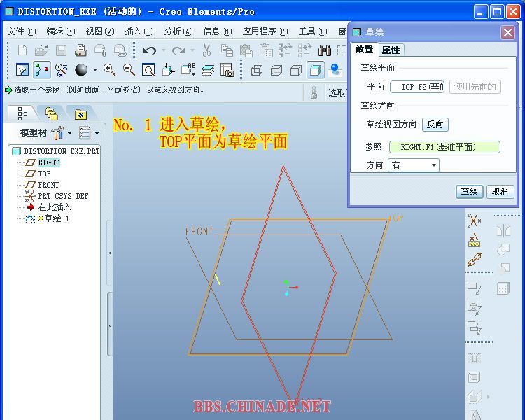The height and width of the screenshot is (420, 525).
Task: Select the Zoom Out magnifier tool
Action: pyautogui.click(x=129, y=69)
